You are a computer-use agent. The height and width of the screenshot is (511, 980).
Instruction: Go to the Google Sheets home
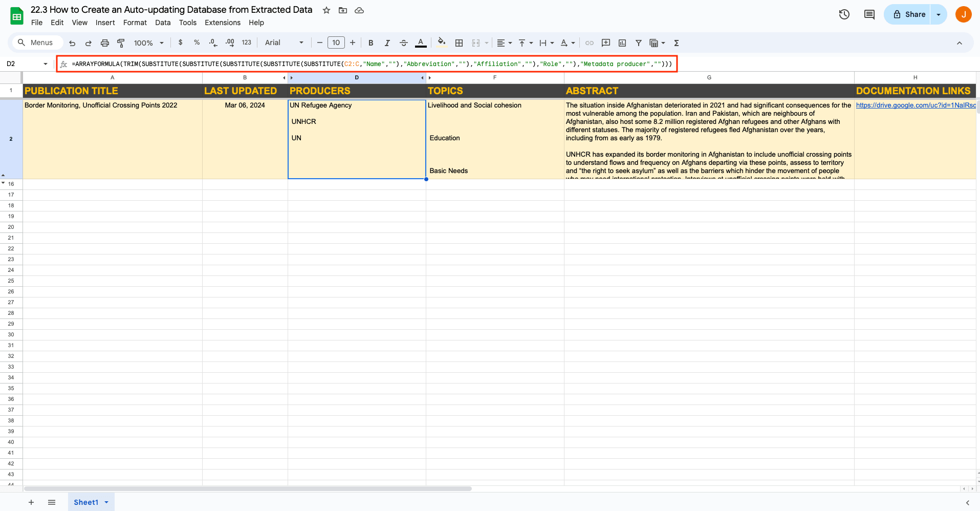17,16
